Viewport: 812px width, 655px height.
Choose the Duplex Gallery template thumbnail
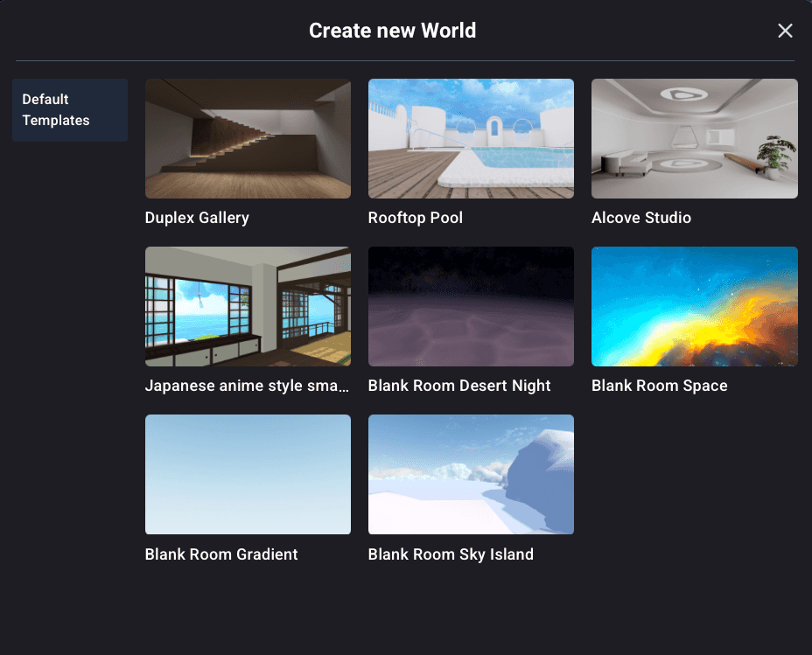(x=248, y=138)
